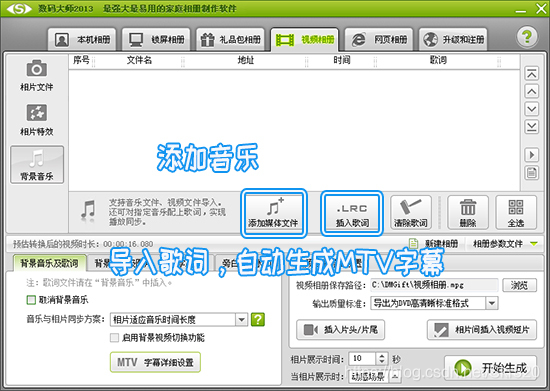Increase 相片展示时间 with the up stepper arrow
This screenshot has width=550, height=391.
[382, 356]
